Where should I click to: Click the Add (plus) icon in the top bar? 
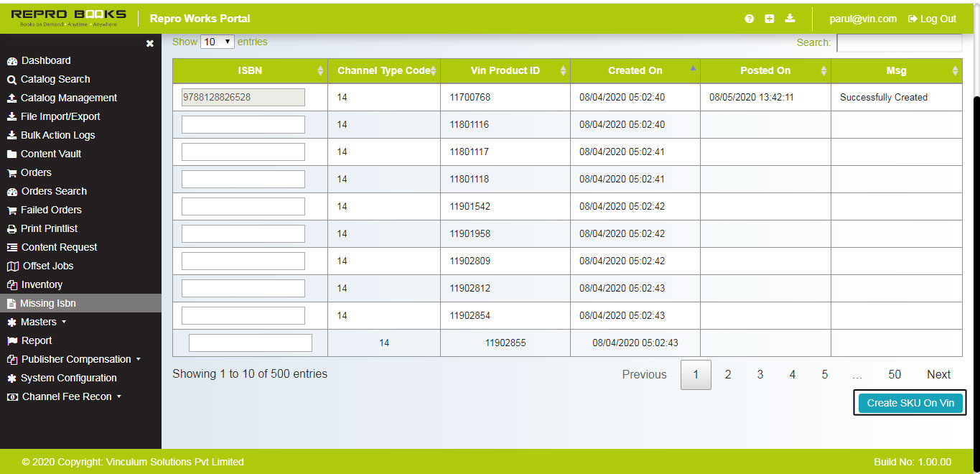770,19
